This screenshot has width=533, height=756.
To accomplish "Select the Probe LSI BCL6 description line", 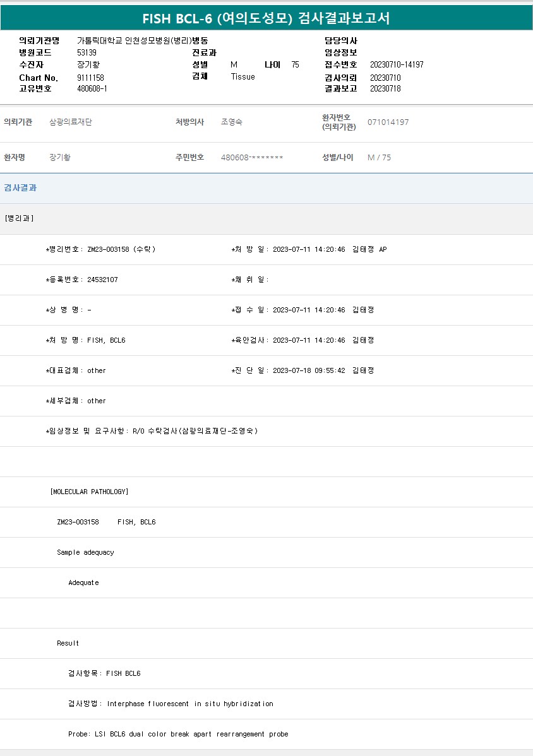I will tap(178, 734).
